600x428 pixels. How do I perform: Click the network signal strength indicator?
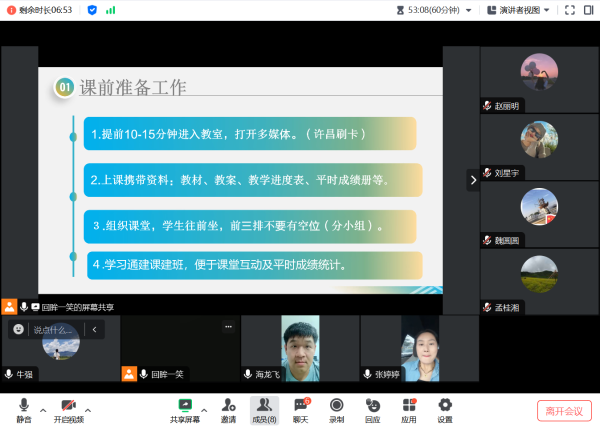pyautogui.click(x=111, y=10)
